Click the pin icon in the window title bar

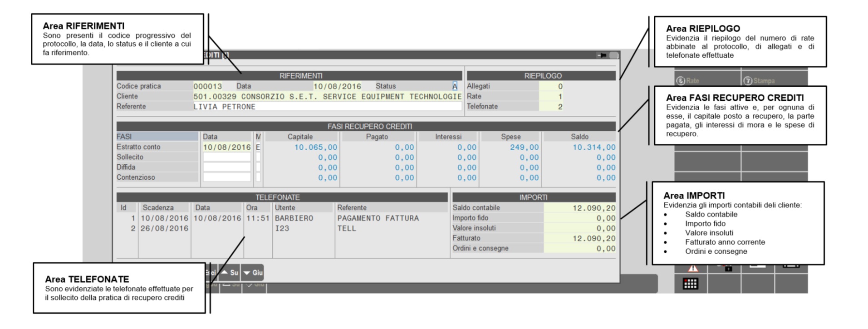(x=602, y=55)
